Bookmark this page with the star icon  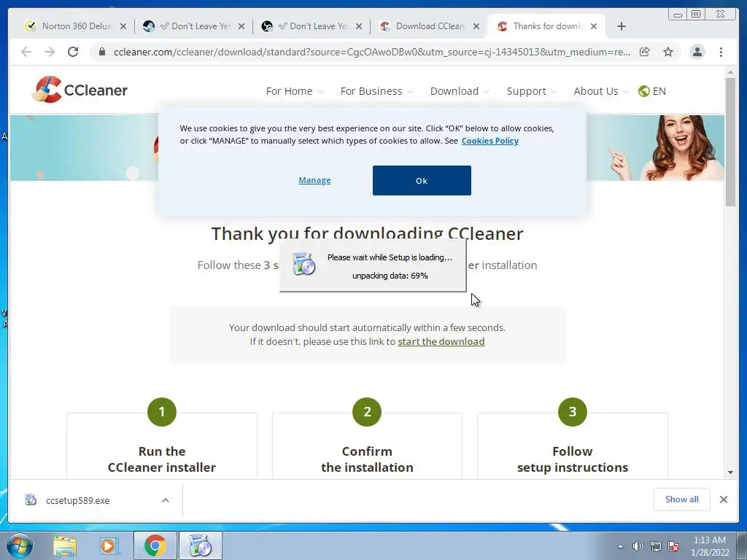(x=668, y=52)
